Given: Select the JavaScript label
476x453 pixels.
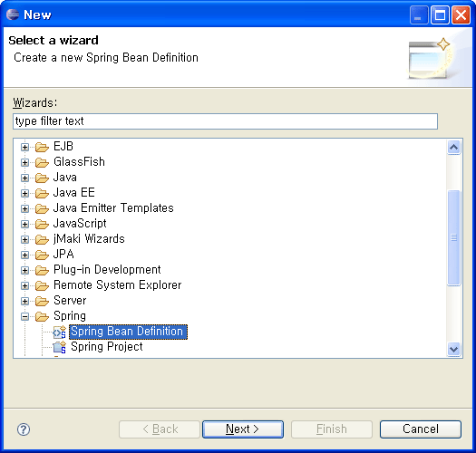Looking at the screenshot, I should coord(80,224).
